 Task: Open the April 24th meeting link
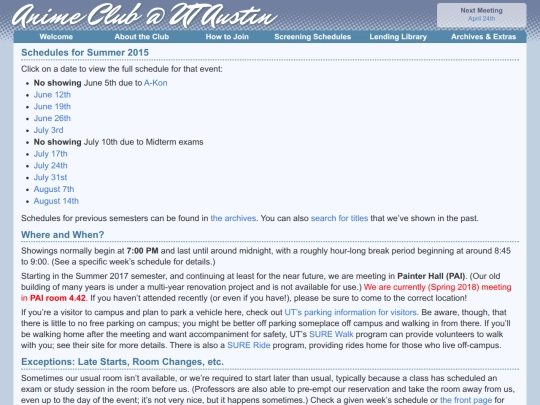coord(481,19)
